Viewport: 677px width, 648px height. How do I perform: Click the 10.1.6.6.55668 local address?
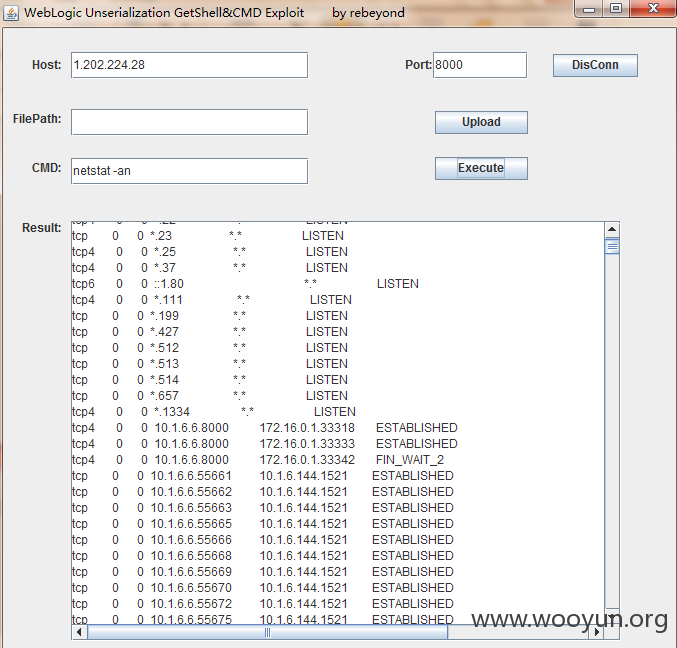click(x=191, y=556)
